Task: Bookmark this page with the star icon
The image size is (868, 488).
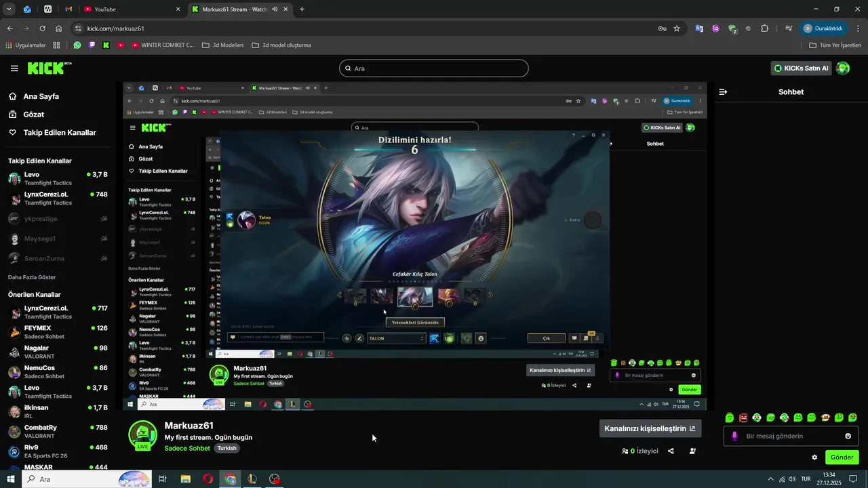Action: (x=677, y=28)
